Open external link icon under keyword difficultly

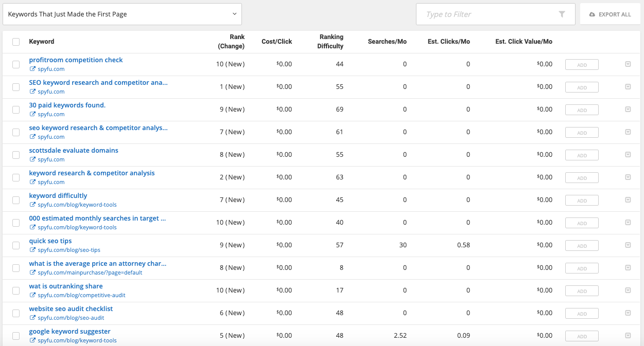pyautogui.click(x=32, y=205)
